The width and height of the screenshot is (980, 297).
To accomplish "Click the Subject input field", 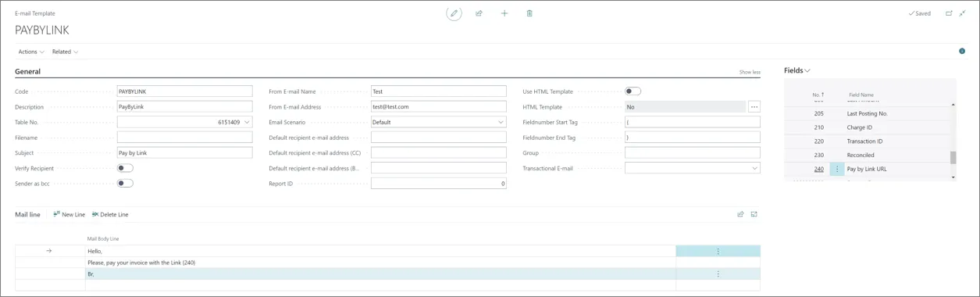I will 184,153.
